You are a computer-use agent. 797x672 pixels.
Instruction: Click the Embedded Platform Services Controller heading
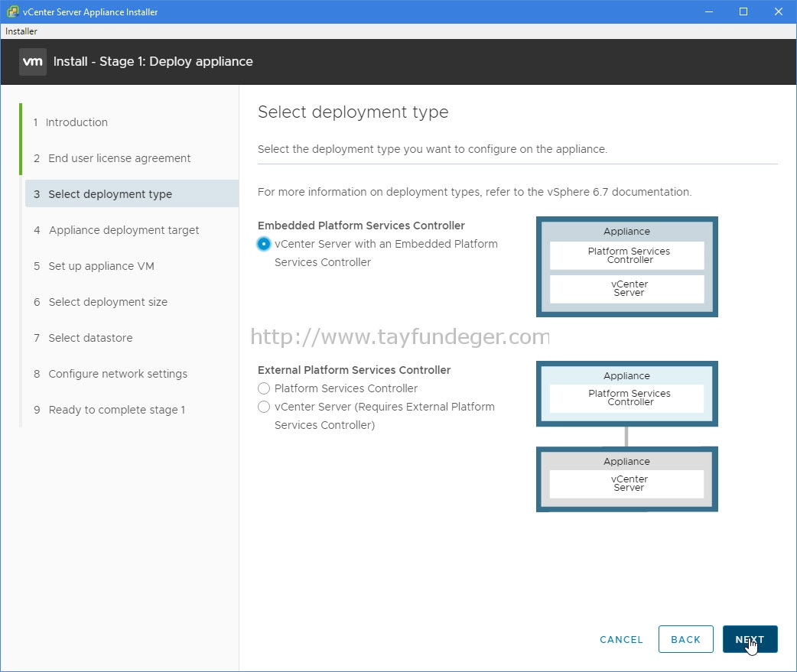click(x=361, y=225)
